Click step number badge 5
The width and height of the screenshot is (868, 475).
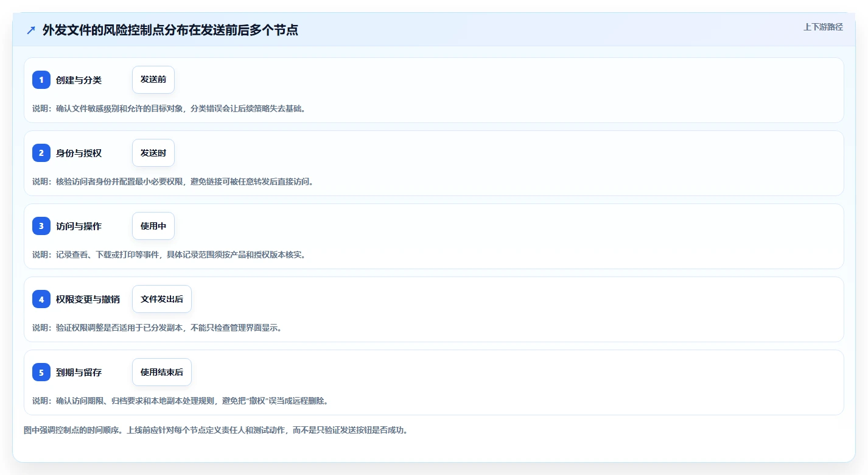click(41, 372)
